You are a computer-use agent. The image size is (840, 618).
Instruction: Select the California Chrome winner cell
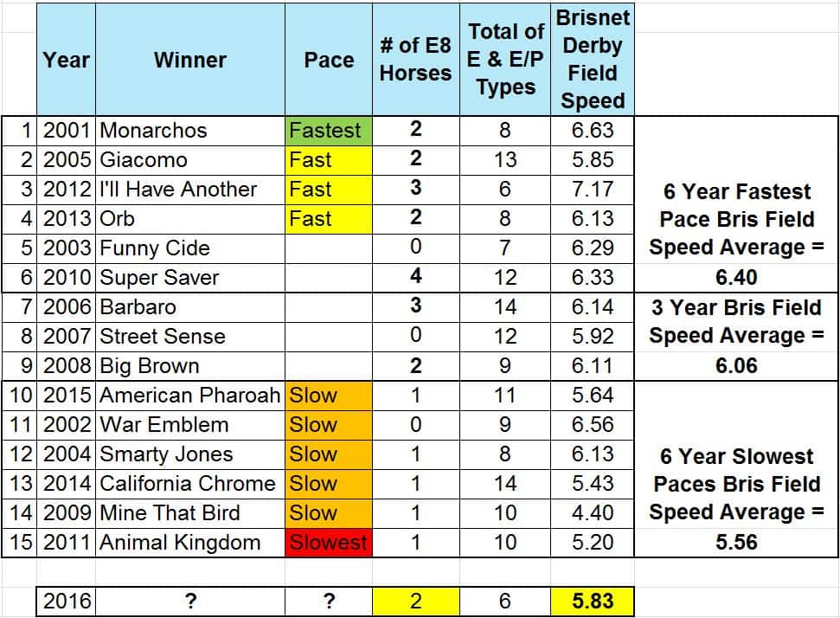click(190, 484)
